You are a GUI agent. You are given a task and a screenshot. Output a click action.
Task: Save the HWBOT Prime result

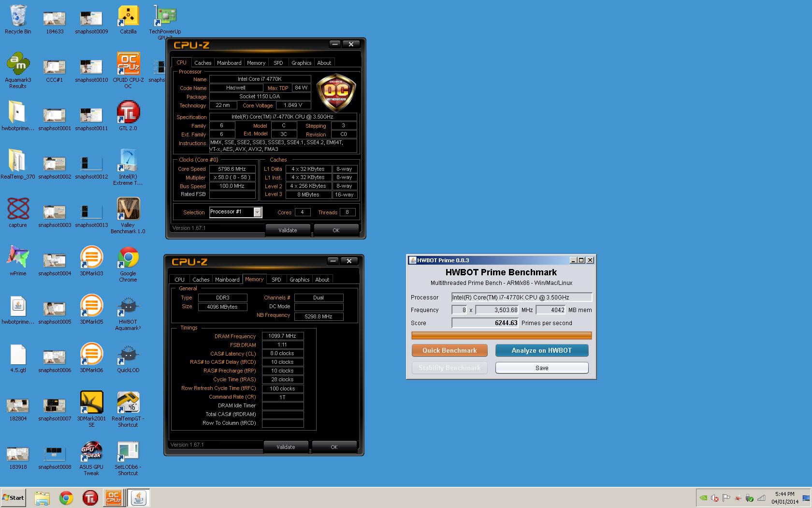tap(542, 368)
